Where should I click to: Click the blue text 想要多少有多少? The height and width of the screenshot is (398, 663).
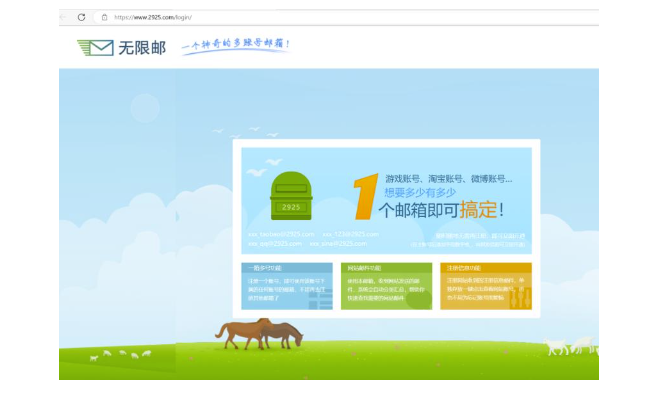pos(419,192)
